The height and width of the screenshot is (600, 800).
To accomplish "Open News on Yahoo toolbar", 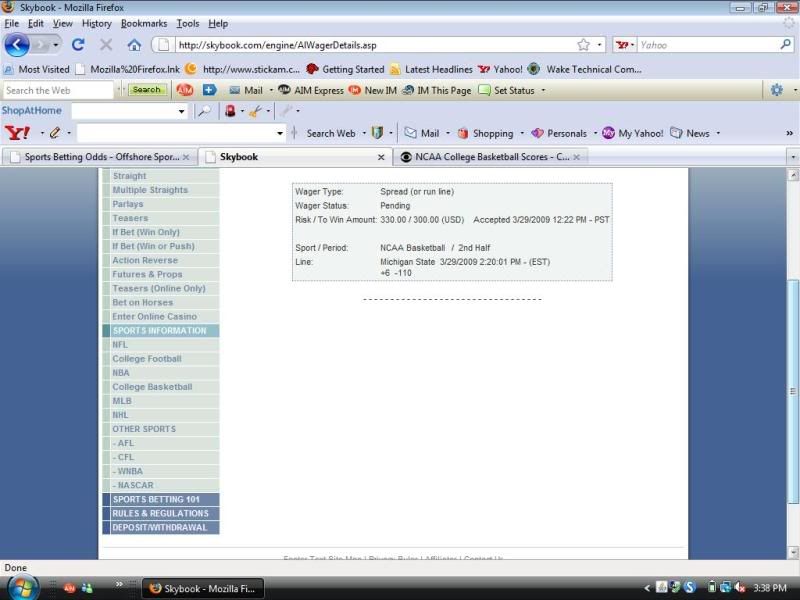I will click(x=690, y=133).
